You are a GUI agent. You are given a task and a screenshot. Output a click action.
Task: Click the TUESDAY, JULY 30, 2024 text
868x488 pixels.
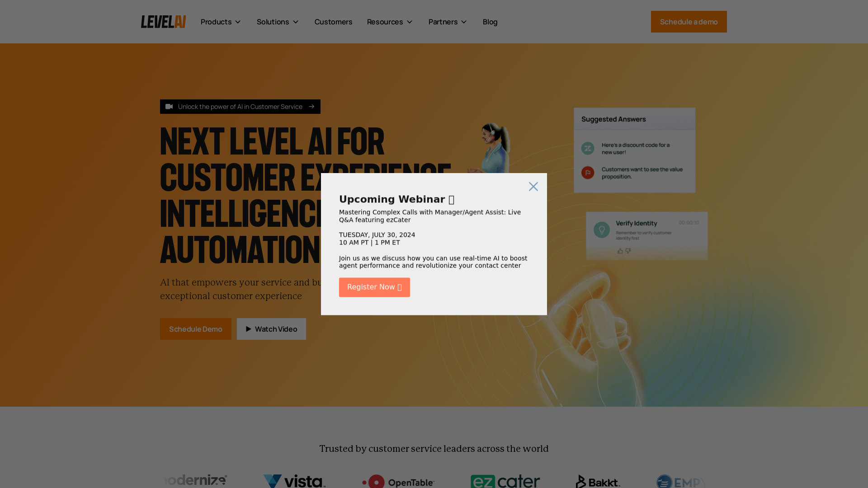[x=377, y=235]
